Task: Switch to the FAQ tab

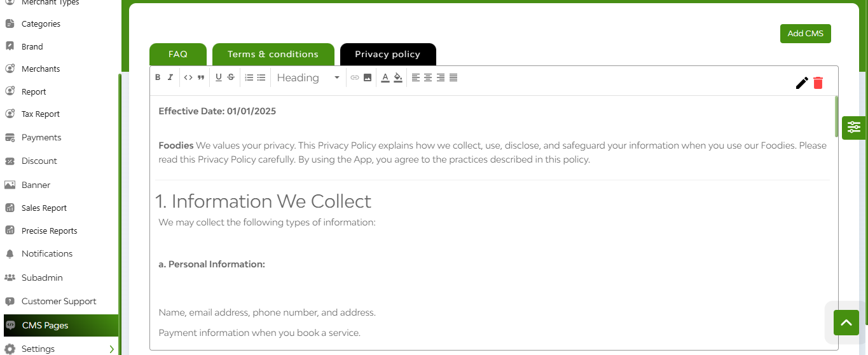Action: click(x=178, y=54)
